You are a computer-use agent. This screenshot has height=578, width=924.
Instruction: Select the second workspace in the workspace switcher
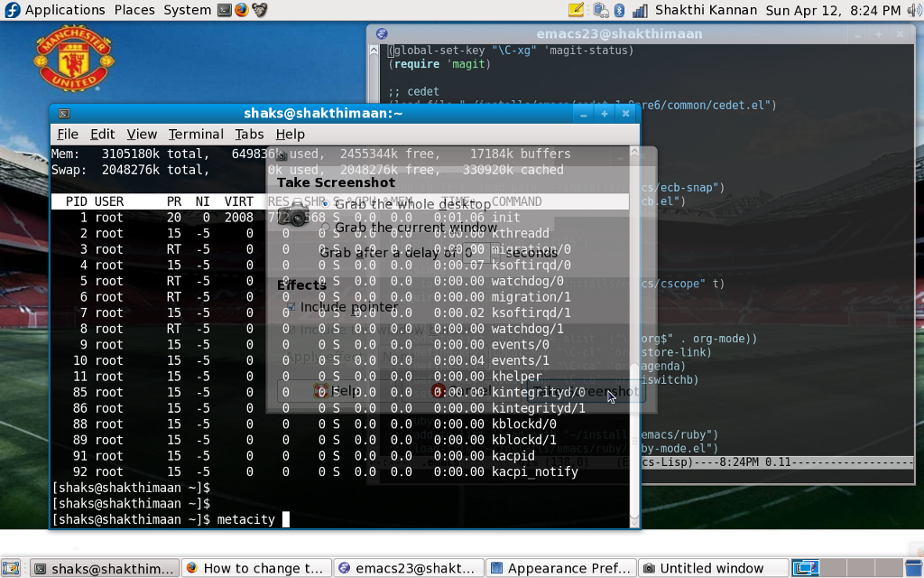tap(831, 568)
